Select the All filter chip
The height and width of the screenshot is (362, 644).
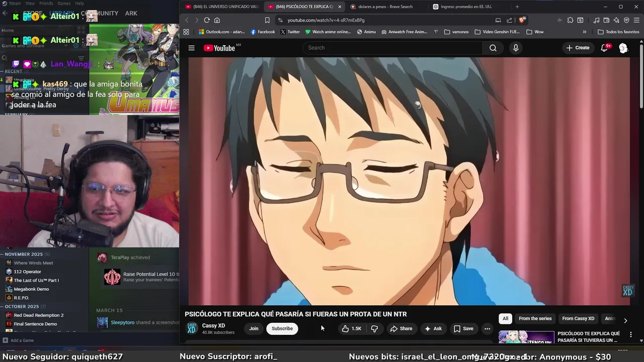point(505,318)
